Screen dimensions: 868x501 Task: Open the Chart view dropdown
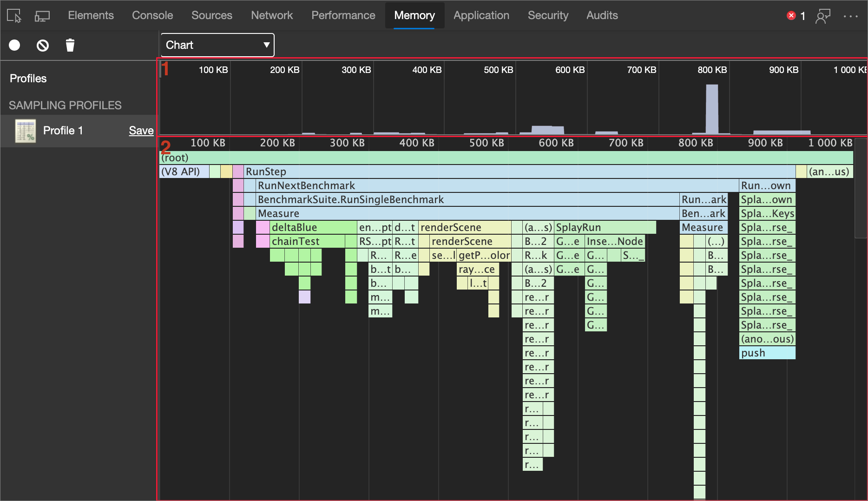217,45
